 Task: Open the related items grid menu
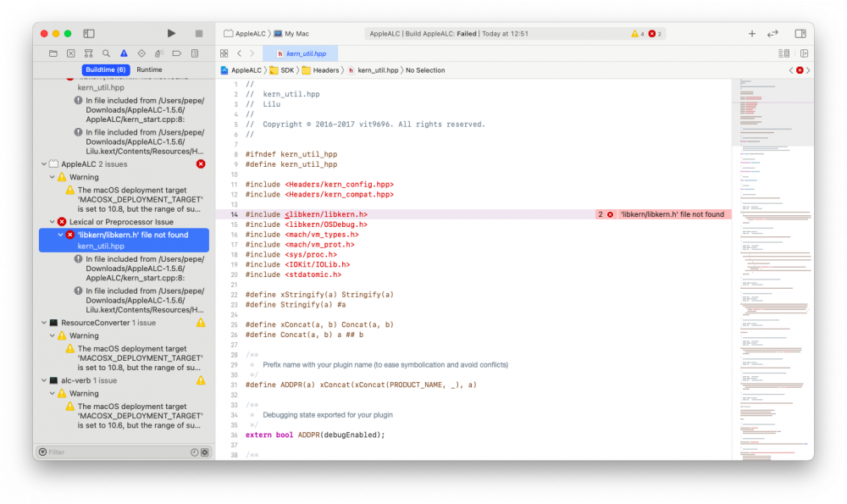(x=224, y=53)
